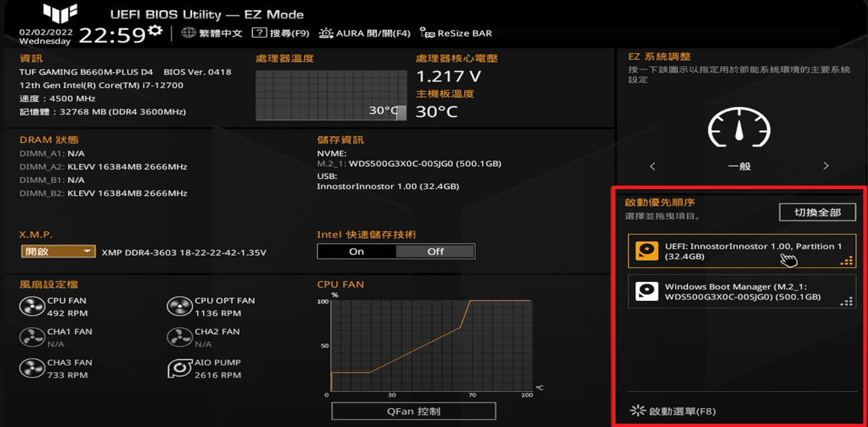The image size is (868, 427).
Task: Click drag handle dots on UEFI Innostor entry
Action: [846, 261]
